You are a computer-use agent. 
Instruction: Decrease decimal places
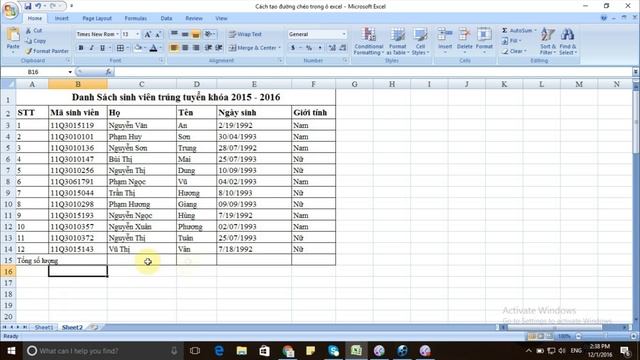coord(342,48)
